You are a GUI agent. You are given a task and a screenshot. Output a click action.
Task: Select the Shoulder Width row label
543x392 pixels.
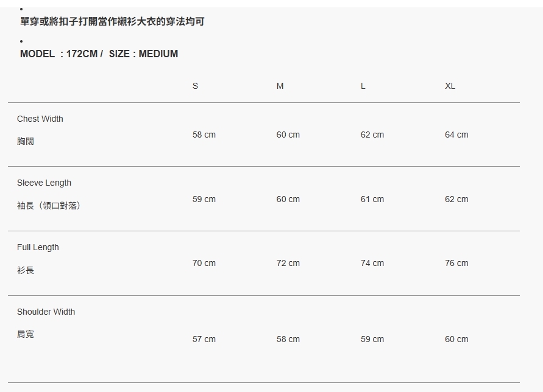pyautogui.click(x=46, y=312)
